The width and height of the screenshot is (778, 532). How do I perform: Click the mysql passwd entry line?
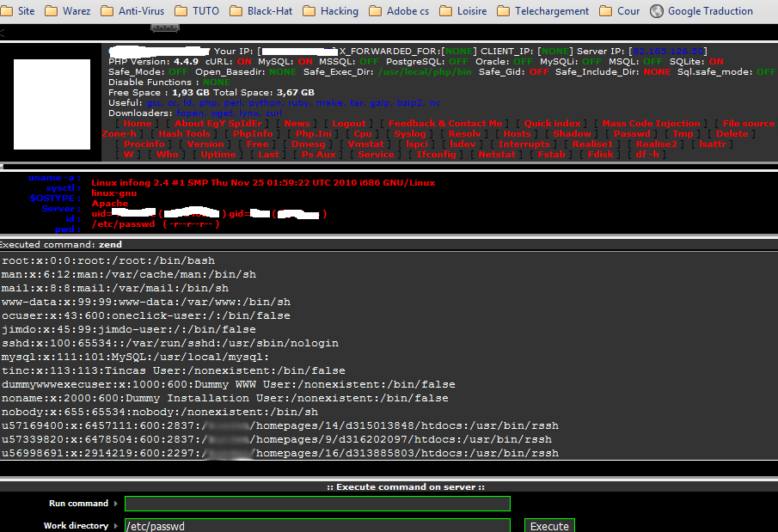[135, 357]
